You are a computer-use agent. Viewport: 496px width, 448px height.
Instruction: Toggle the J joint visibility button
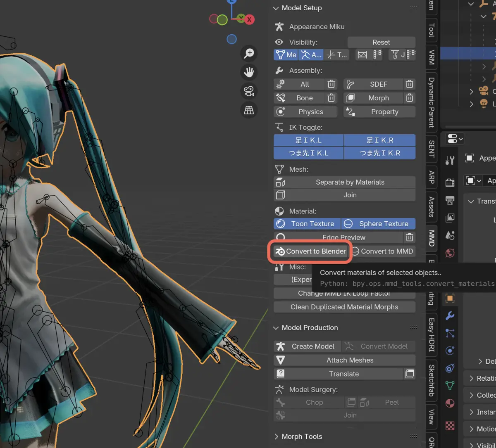click(402, 55)
